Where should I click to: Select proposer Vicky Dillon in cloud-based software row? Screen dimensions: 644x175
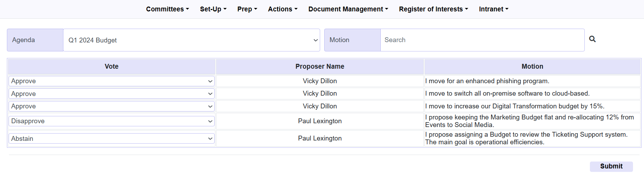(x=320, y=94)
